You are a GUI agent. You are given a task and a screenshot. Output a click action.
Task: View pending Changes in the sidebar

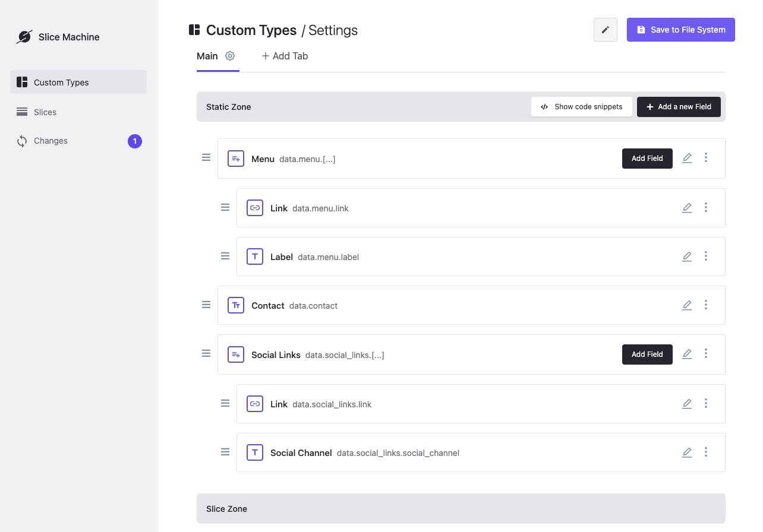[51, 141]
